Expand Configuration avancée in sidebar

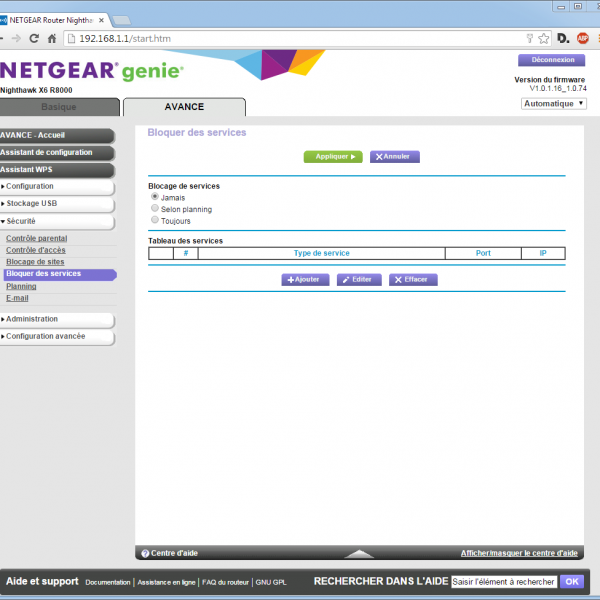[x=57, y=336]
